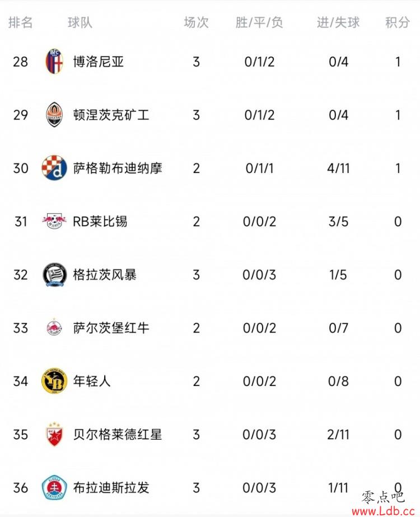Click the 胜/平/负 column header
The height and width of the screenshot is (517, 420).
[259, 22]
